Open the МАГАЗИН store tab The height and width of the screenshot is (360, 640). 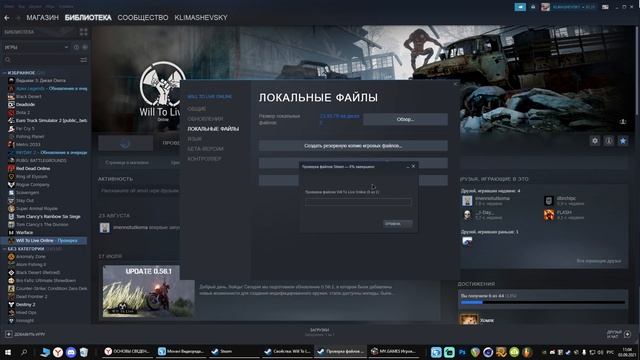(x=42, y=18)
